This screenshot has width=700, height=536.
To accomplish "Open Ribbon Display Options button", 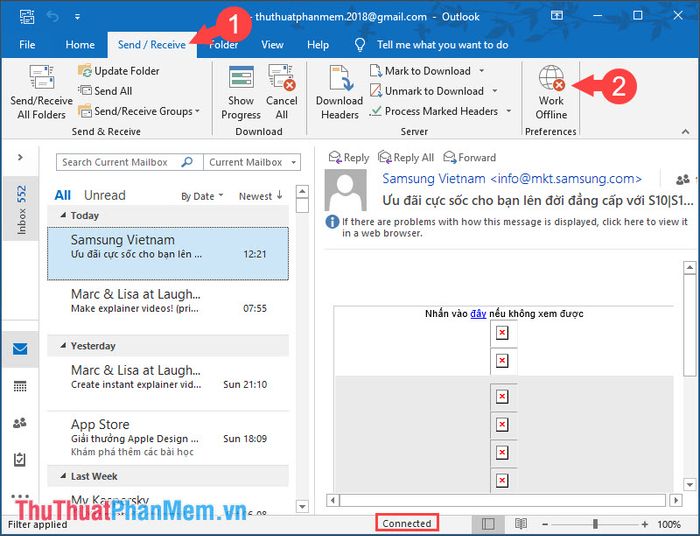I will pyautogui.click(x=557, y=16).
